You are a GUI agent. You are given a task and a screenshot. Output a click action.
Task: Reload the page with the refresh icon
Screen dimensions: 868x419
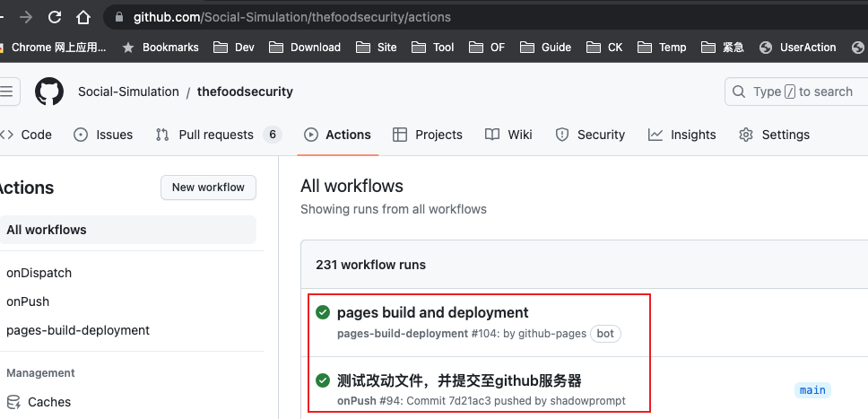tap(55, 17)
